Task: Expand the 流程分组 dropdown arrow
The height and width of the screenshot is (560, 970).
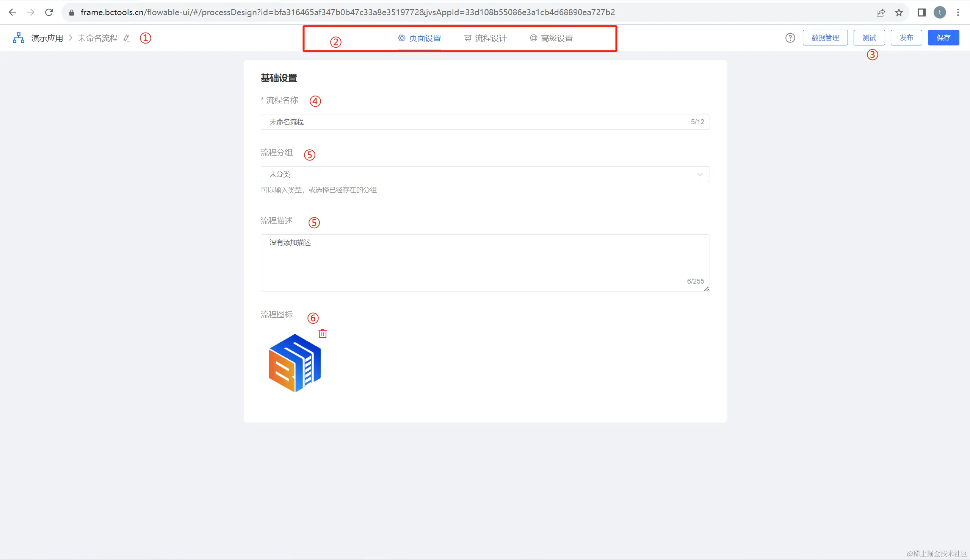Action: [700, 174]
